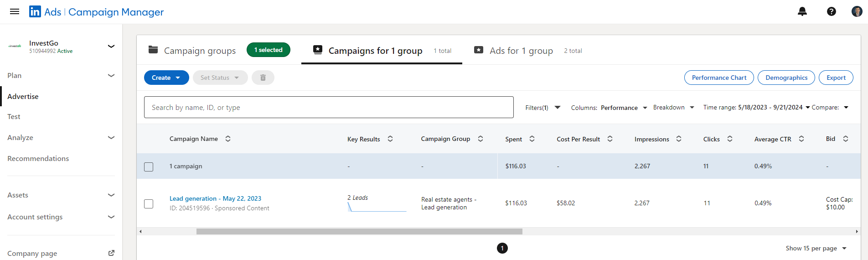Open the Lead generation - May 22, 2023 campaign
The height and width of the screenshot is (260, 868).
(x=215, y=198)
